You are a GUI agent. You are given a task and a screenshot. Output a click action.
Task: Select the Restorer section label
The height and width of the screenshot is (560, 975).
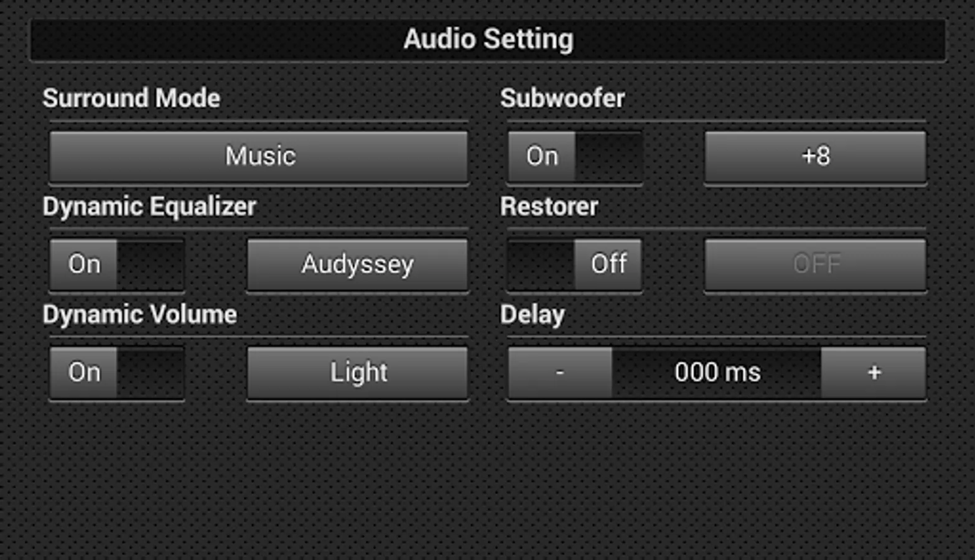tap(549, 207)
